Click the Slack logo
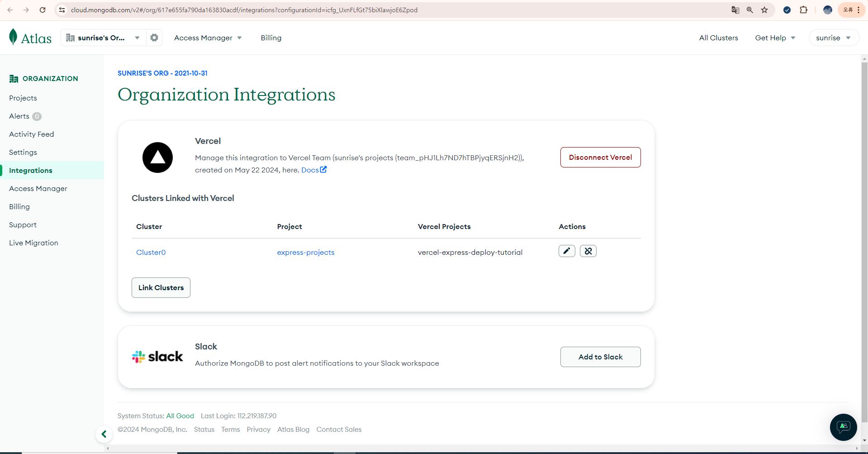The image size is (868, 454). click(157, 357)
